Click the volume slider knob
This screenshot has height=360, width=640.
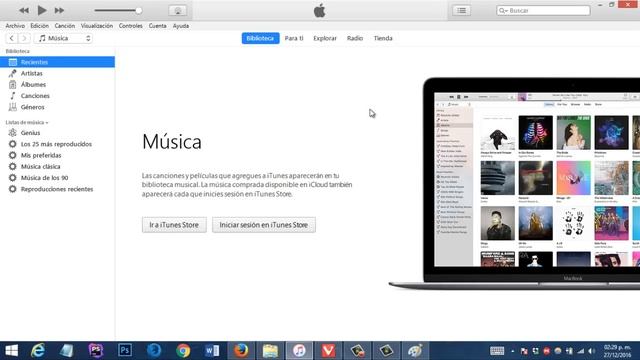tap(139, 11)
